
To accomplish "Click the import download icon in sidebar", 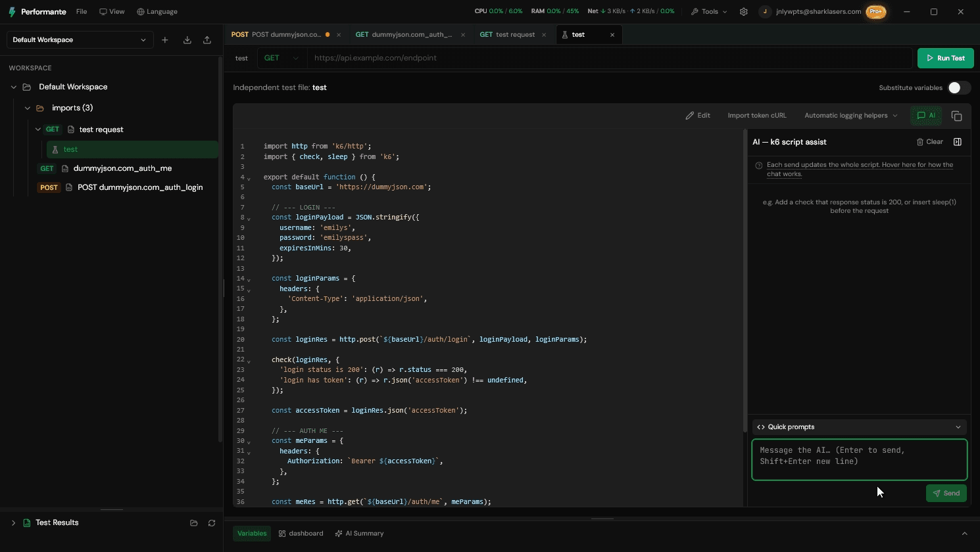I will [x=187, y=40].
